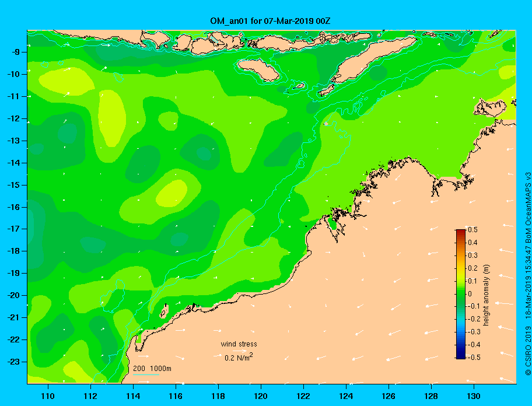Screen dimensions: 532x406
Task: Click the "130" longitude tick label
Action: tap(474, 396)
